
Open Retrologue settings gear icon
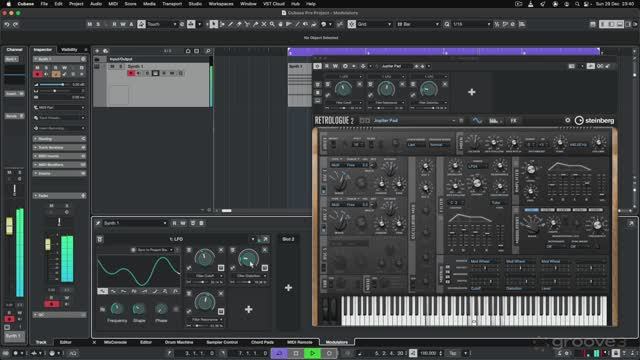567,120
